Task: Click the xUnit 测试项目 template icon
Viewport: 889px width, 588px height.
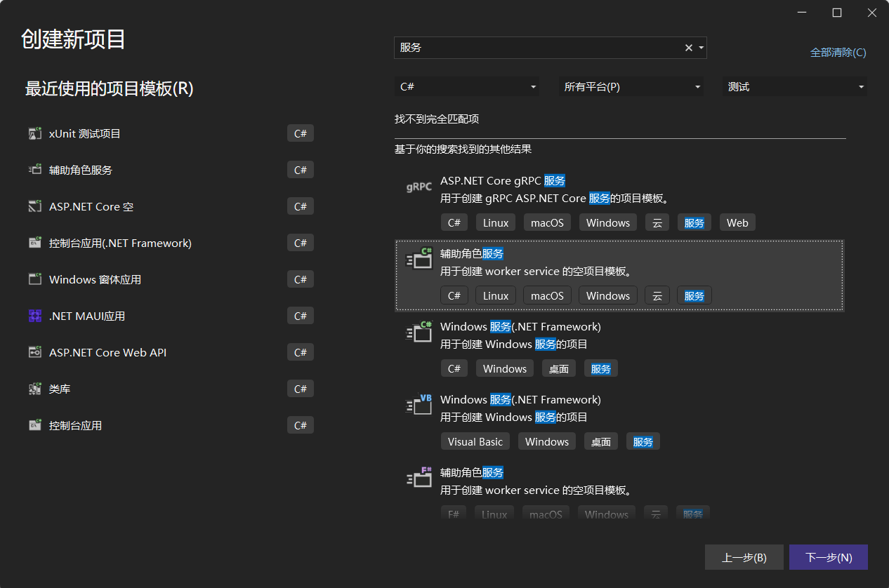Action: point(35,133)
